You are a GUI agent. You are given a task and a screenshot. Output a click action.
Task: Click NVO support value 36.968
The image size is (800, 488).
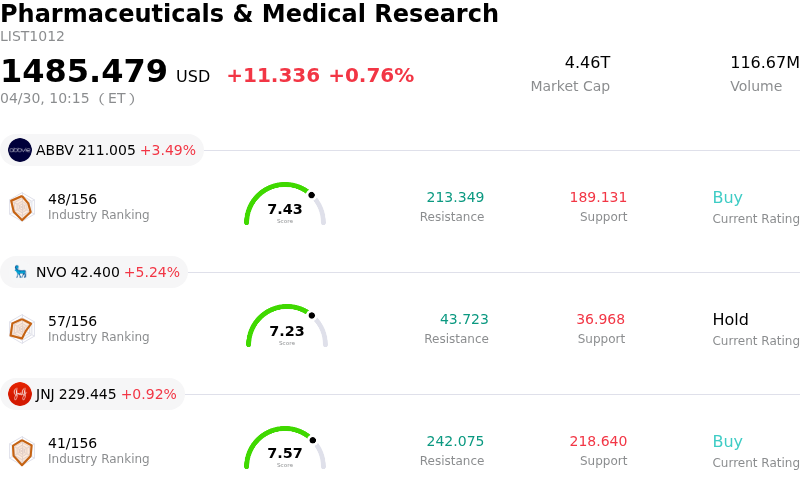600,319
